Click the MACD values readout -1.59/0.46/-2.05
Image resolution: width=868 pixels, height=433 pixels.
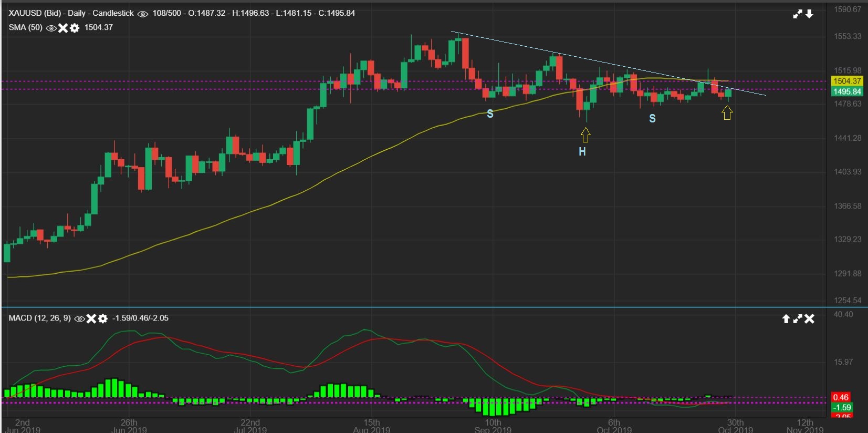(x=140, y=318)
